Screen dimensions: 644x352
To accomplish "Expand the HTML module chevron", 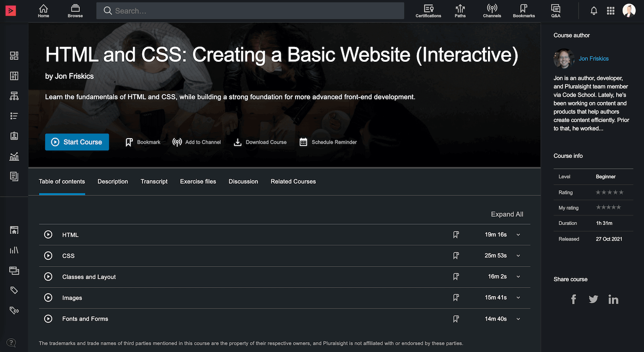I will point(518,234).
